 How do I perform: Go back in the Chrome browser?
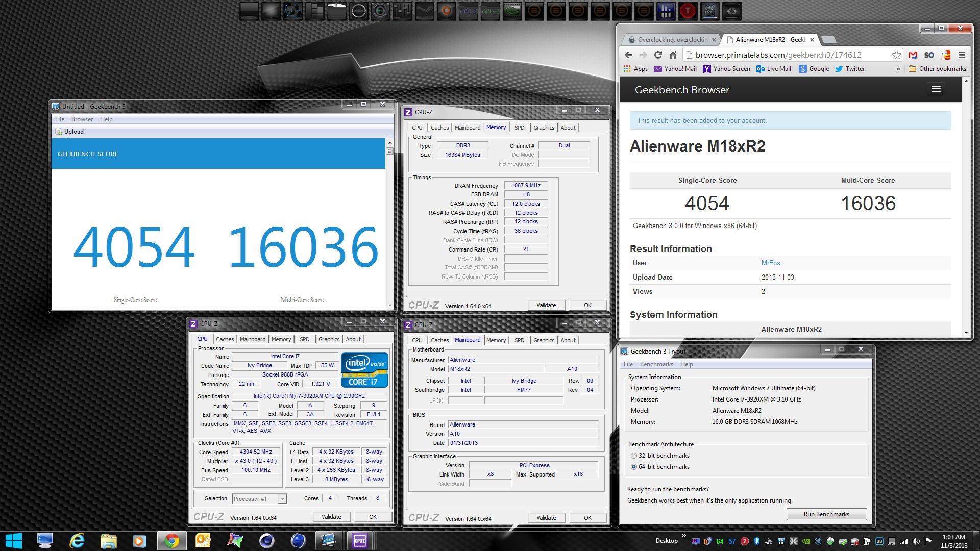[628, 55]
